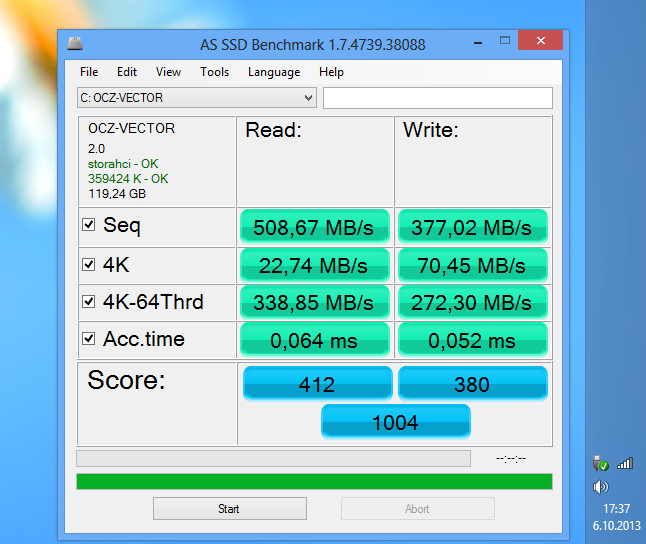Toggle the Acc.time test checkbox
The height and width of the screenshot is (544, 646).
coord(89,339)
